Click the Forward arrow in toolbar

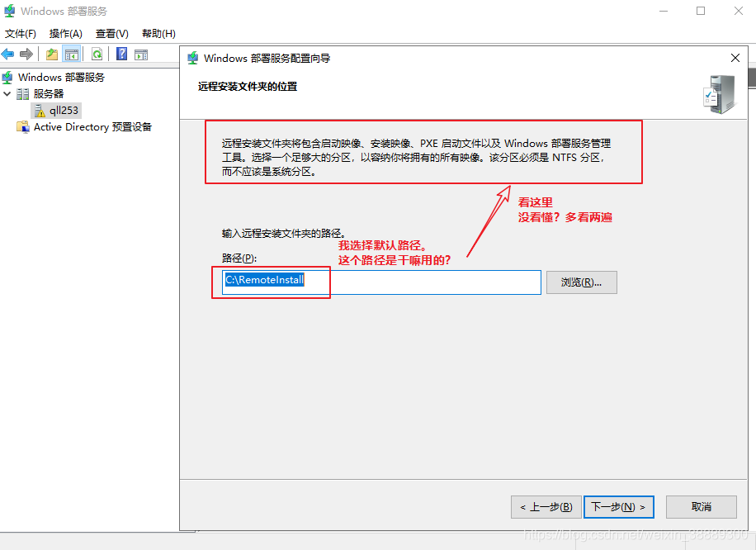(x=26, y=55)
